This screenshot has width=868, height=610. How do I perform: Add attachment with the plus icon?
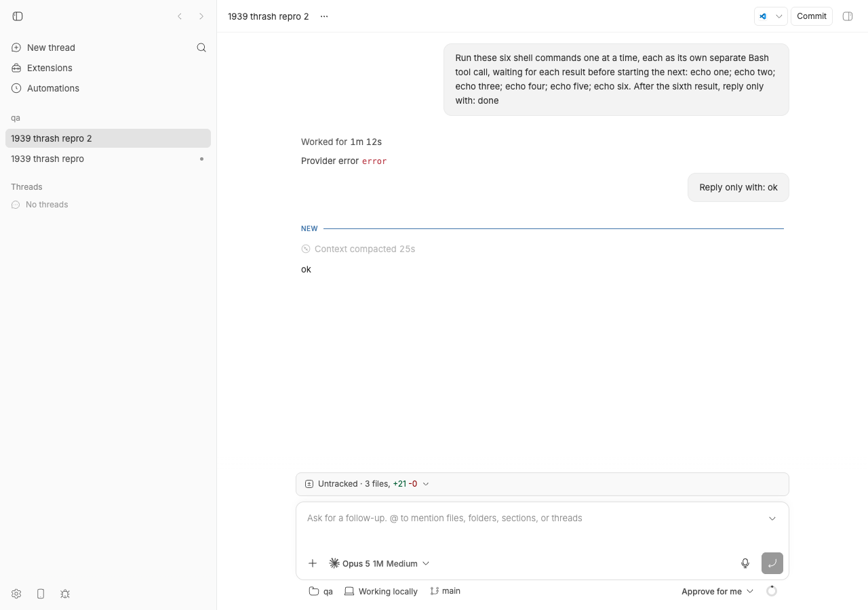point(313,563)
